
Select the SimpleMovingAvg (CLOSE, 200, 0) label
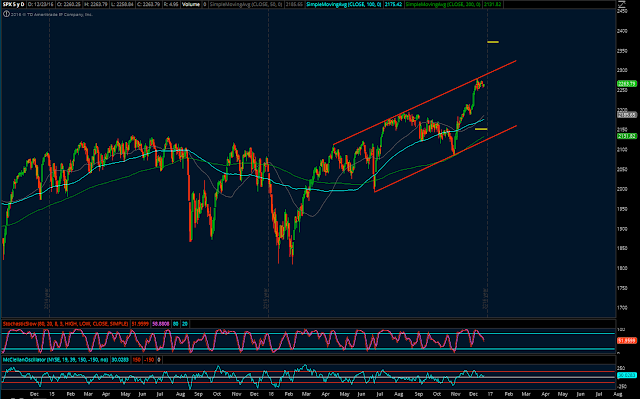tap(443, 4)
